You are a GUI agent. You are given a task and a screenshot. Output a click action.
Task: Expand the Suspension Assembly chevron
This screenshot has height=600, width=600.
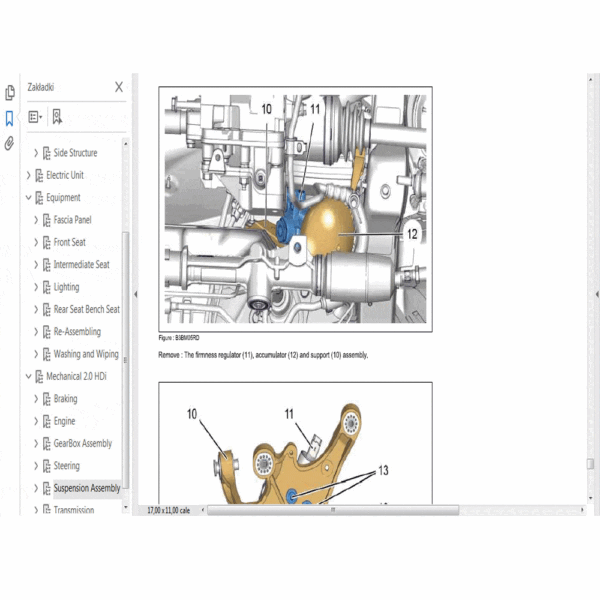tap(36, 488)
